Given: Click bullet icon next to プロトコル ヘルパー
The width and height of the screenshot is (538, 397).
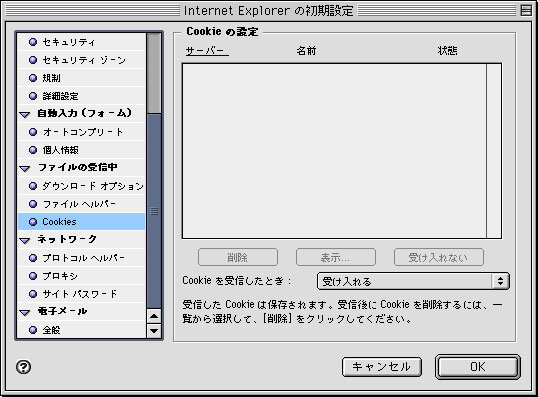Looking at the screenshot, I should point(33,258).
